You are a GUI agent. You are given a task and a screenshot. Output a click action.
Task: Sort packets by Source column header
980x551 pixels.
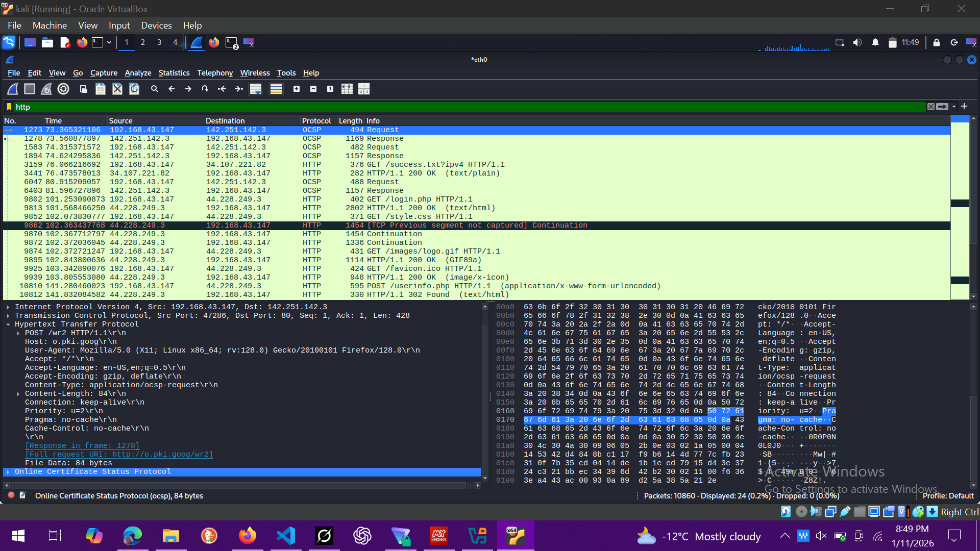point(155,121)
